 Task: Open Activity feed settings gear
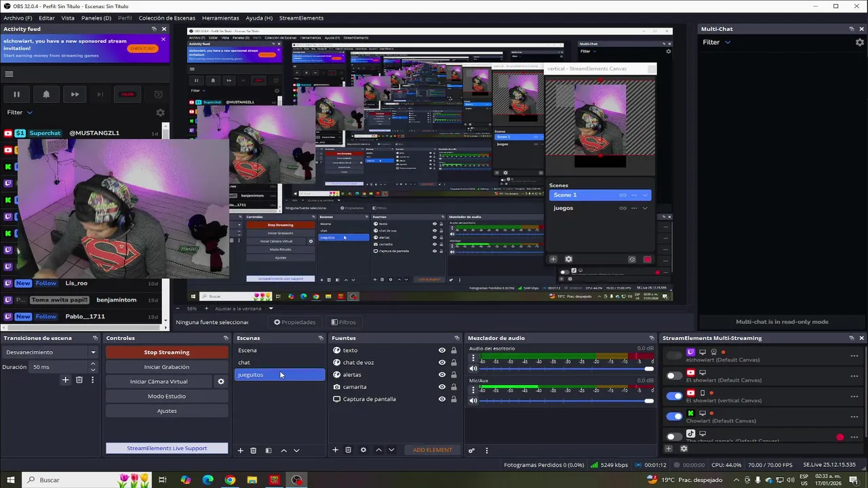[160, 113]
